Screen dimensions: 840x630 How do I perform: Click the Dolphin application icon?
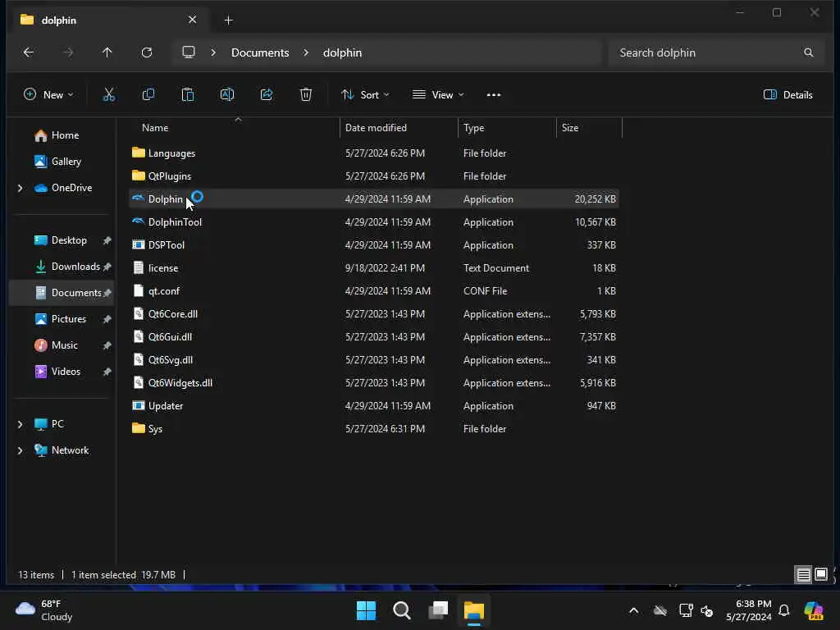(x=138, y=199)
